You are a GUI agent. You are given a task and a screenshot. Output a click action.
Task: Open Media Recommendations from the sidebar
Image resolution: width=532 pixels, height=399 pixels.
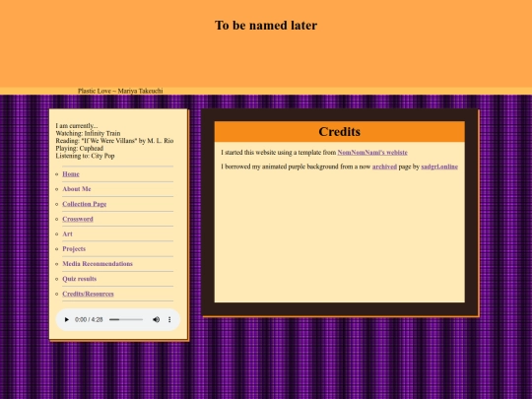click(x=98, y=264)
